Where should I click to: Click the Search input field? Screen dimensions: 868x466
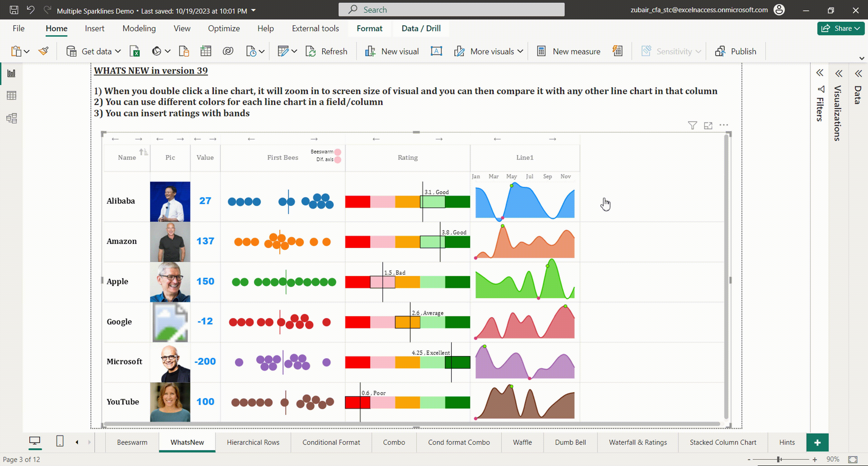451,10
